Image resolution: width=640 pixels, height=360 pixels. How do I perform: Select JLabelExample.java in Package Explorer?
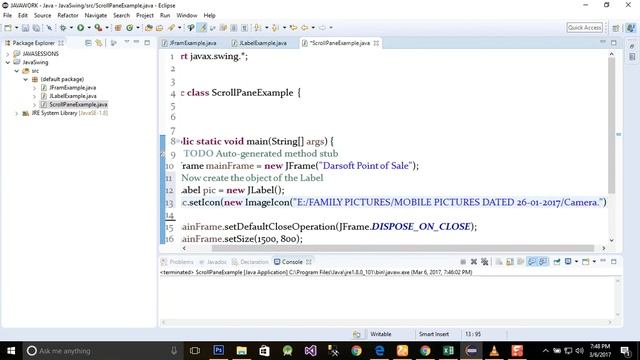[69, 96]
